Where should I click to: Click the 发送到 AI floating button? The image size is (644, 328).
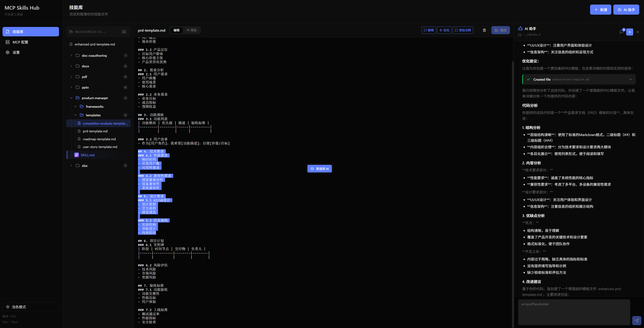pos(320,169)
